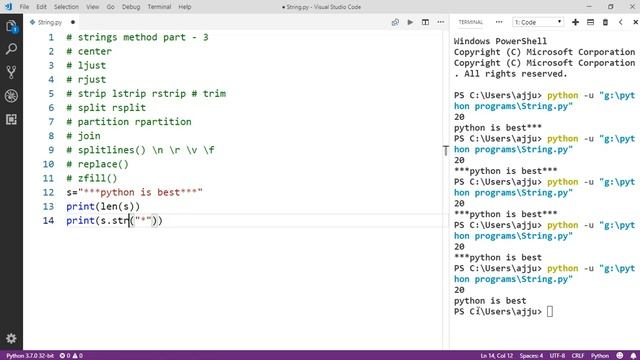
Task: Click Ln 14, Col 12 in status bar
Action: coord(496,356)
